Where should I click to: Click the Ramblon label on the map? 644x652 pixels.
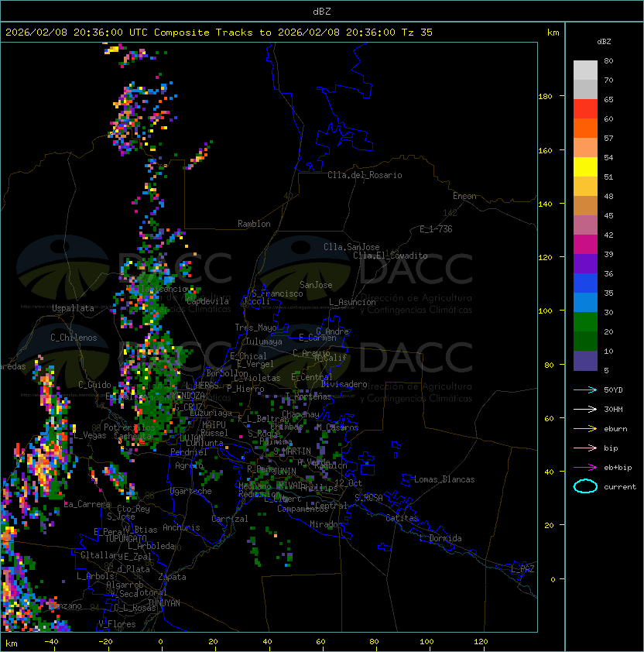[254, 224]
